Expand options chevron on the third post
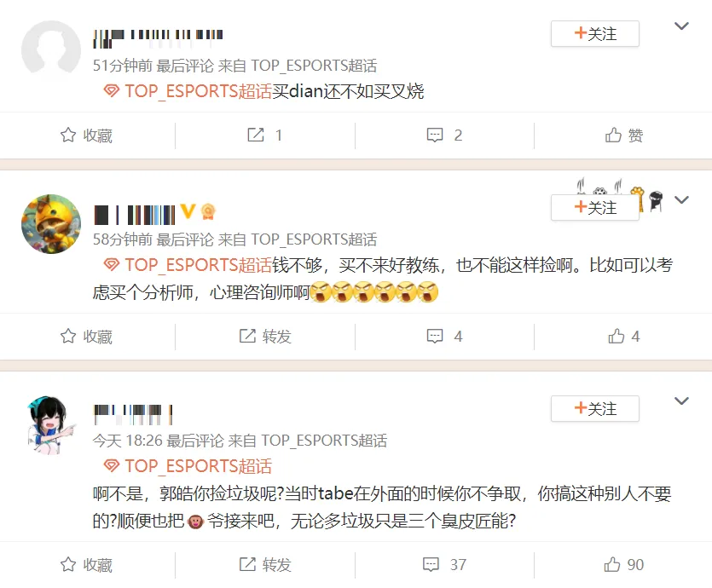Viewport: 712px width, 588px height. tap(681, 401)
